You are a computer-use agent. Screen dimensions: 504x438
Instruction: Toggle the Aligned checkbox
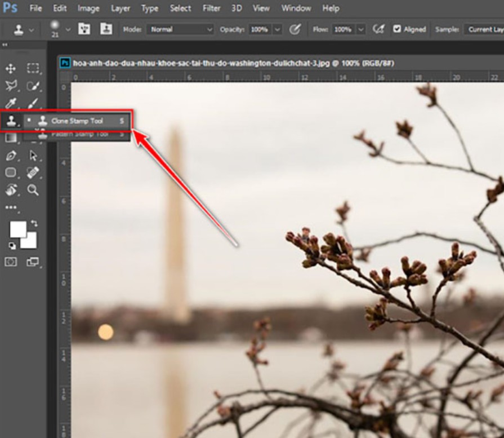[397, 29]
